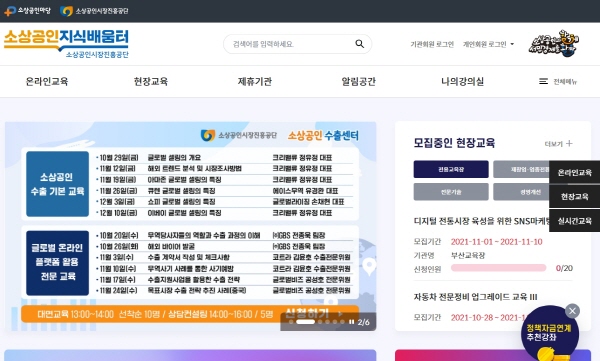Click the 소상공인 수출센터 banner title

323,136
